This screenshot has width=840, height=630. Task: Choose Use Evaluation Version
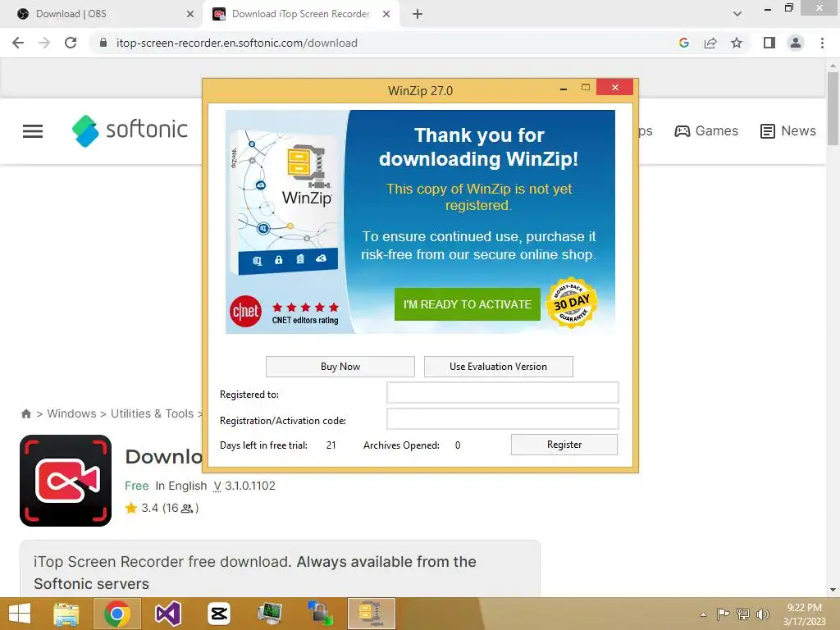click(498, 367)
